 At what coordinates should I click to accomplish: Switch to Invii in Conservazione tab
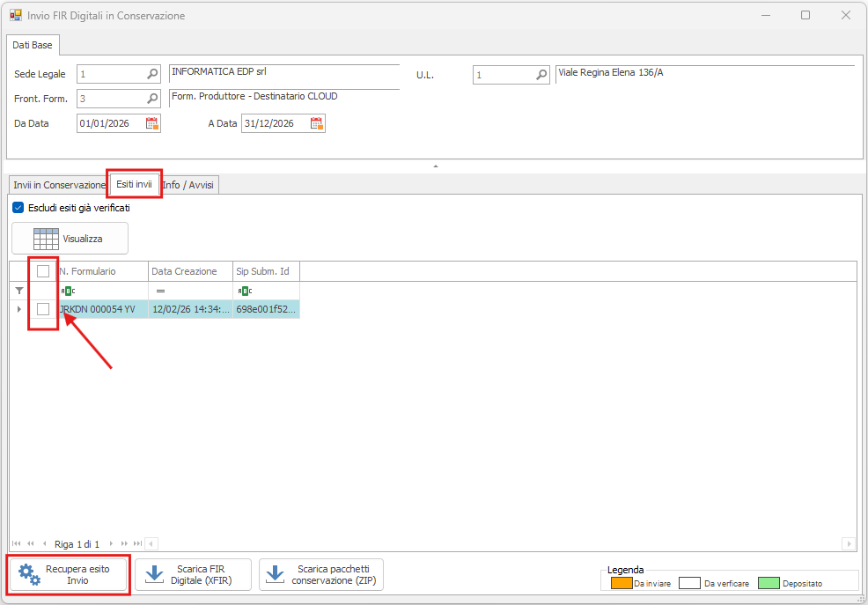tap(59, 185)
